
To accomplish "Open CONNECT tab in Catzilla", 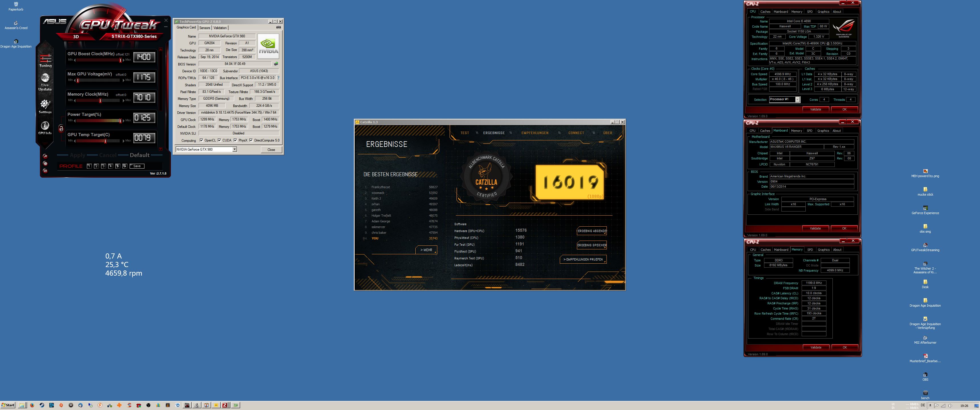I will coord(576,133).
